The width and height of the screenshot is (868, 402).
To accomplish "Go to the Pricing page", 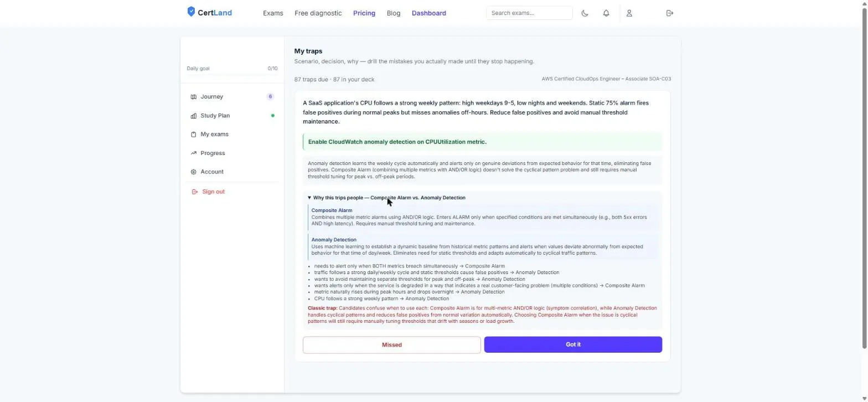I will 364,13.
